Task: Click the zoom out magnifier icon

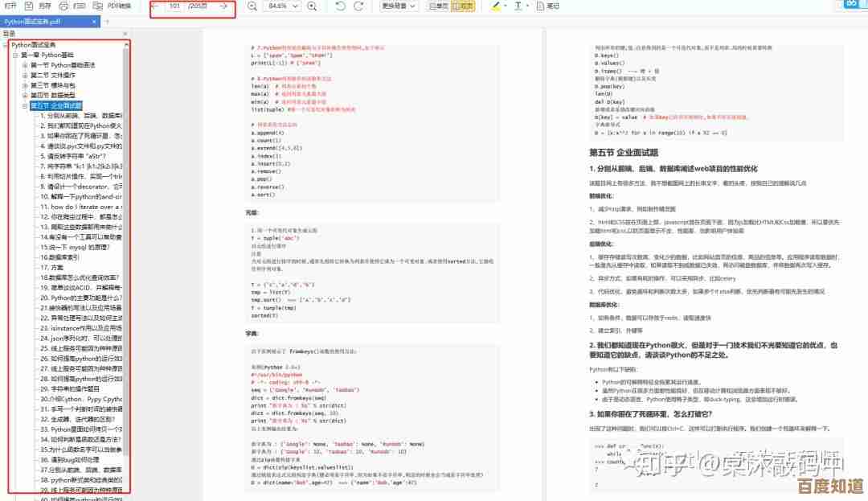Action: [x=252, y=6]
